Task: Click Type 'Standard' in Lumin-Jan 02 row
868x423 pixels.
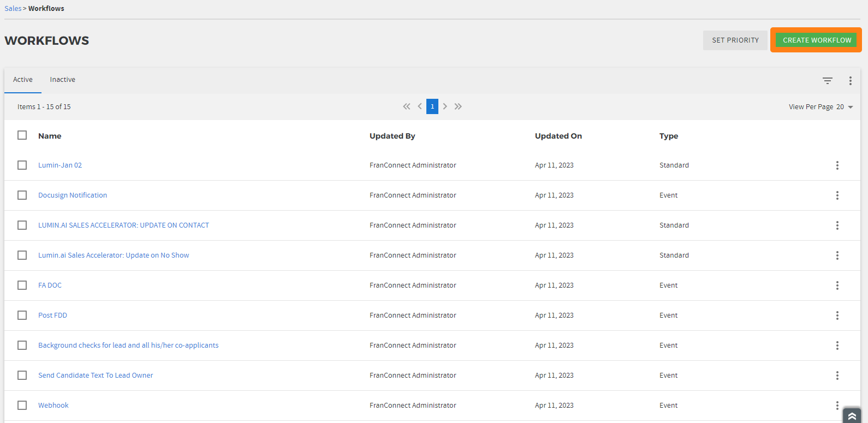Action: pos(674,165)
